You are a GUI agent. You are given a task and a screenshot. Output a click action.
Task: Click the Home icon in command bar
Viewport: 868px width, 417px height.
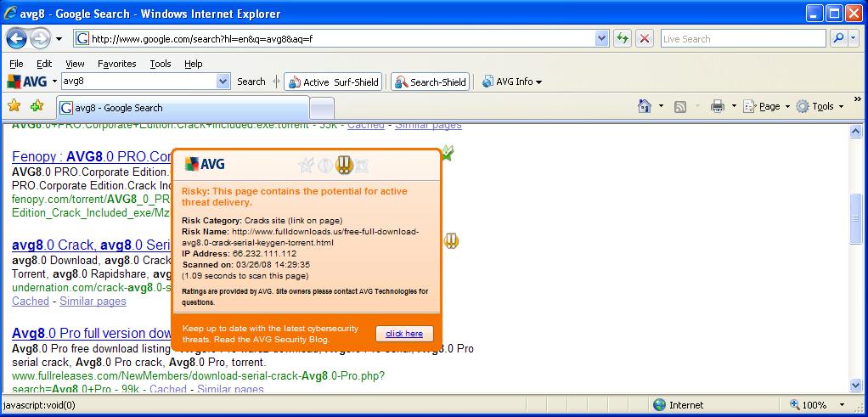(645, 106)
